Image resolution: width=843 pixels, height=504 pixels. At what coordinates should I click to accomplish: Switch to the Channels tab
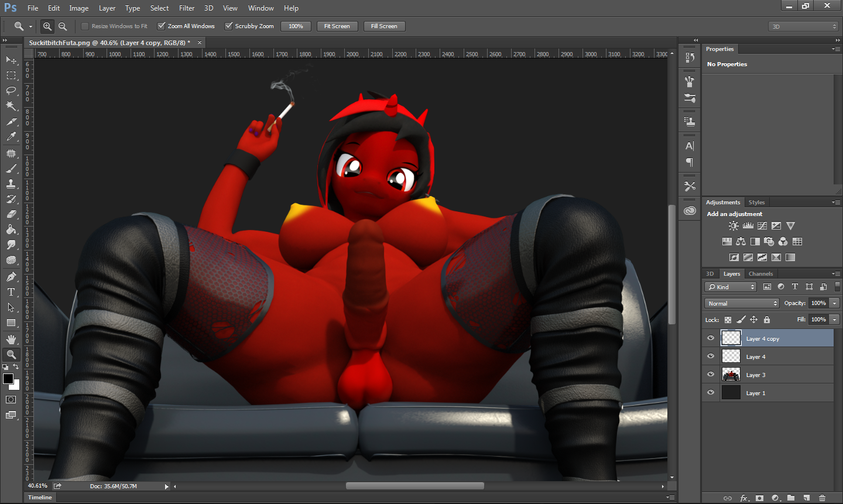click(760, 274)
